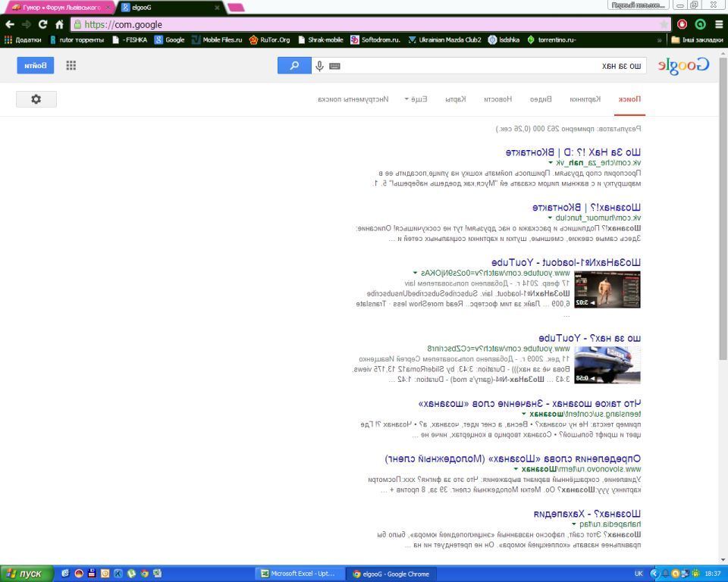Click the blue search magnifier button
Image resolution: width=728 pixels, height=582 pixels.
(294, 65)
